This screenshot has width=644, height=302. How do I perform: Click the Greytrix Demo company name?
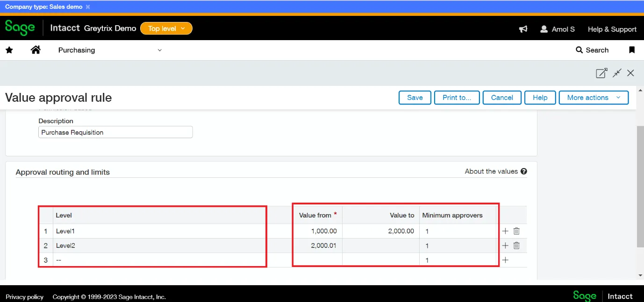pyautogui.click(x=110, y=28)
